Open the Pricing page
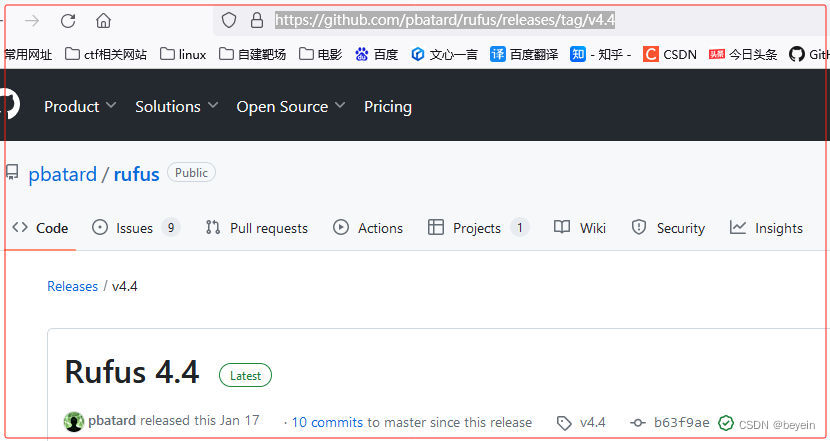 (387, 106)
